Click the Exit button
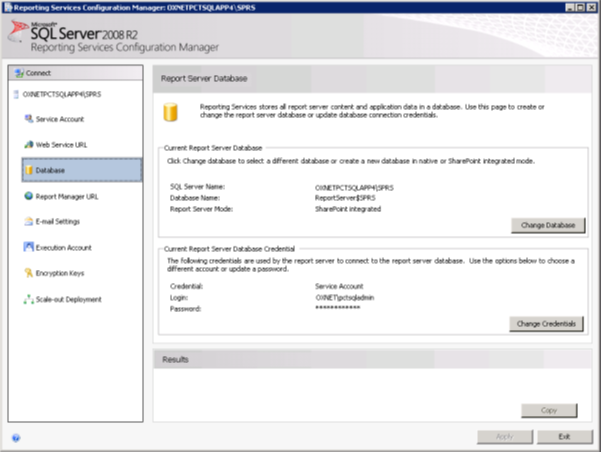 point(564,437)
